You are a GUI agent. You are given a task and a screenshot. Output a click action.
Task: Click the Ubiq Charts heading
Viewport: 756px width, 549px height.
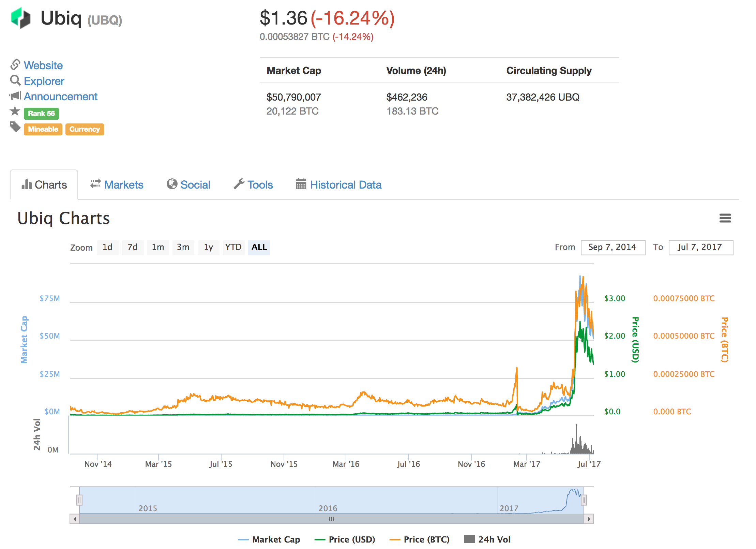64,219
